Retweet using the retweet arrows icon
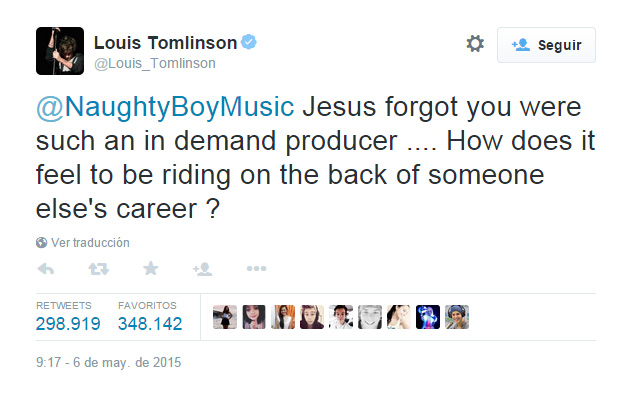 click(x=98, y=269)
